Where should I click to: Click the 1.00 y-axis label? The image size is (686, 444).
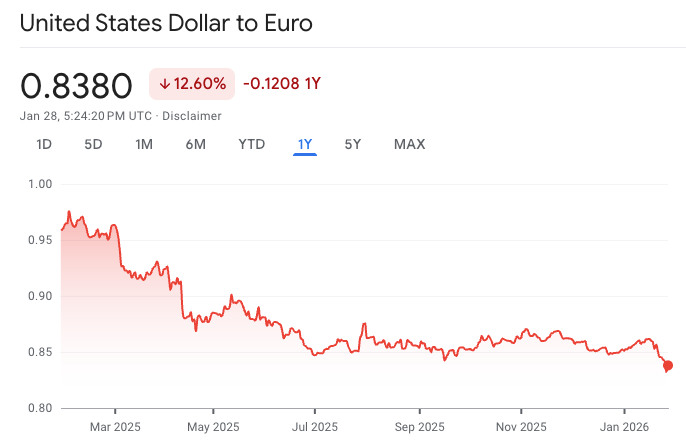point(40,184)
